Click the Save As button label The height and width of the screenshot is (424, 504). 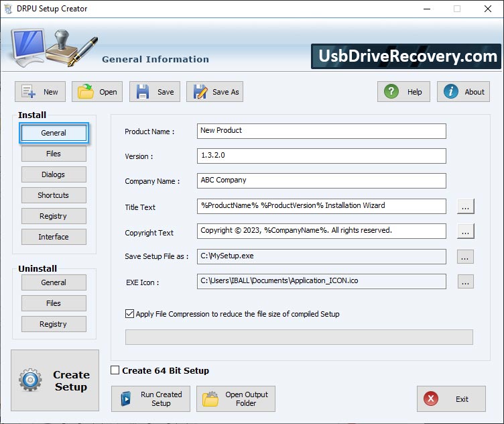pos(226,92)
